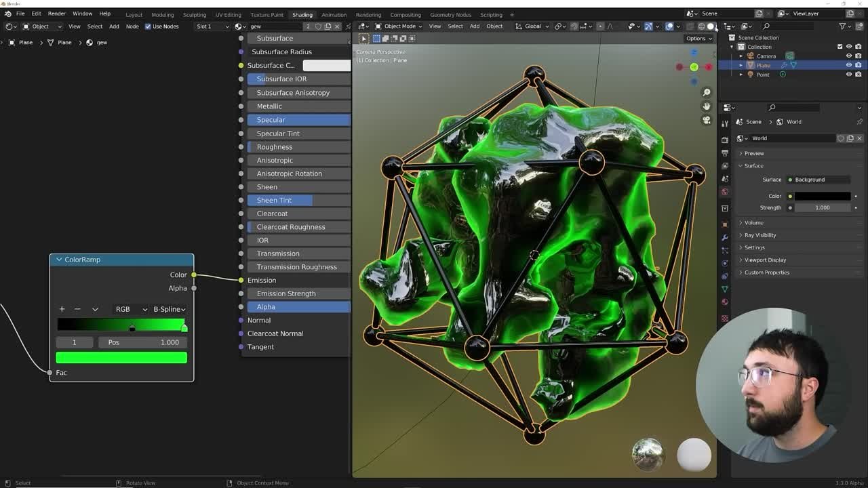Image resolution: width=868 pixels, height=488 pixels.
Task: Click the Add menu in the node editor header
Action: tap(114, 26)
